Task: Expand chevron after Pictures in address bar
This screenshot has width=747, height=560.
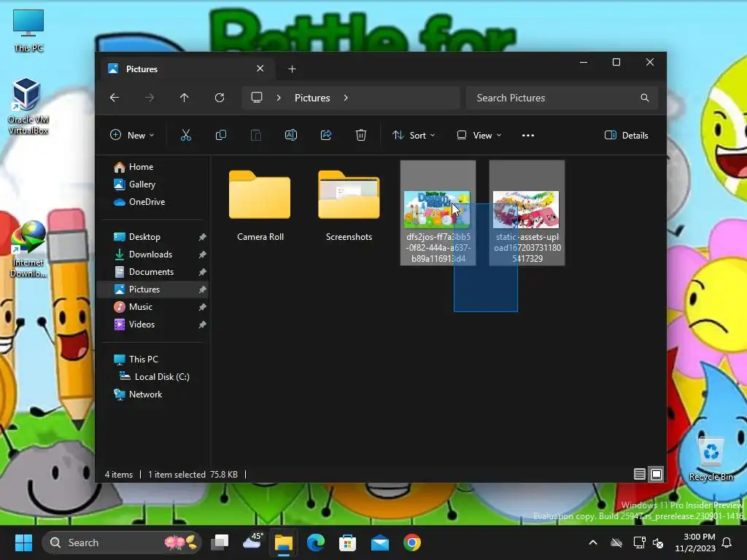Action: tap(346, 98)
